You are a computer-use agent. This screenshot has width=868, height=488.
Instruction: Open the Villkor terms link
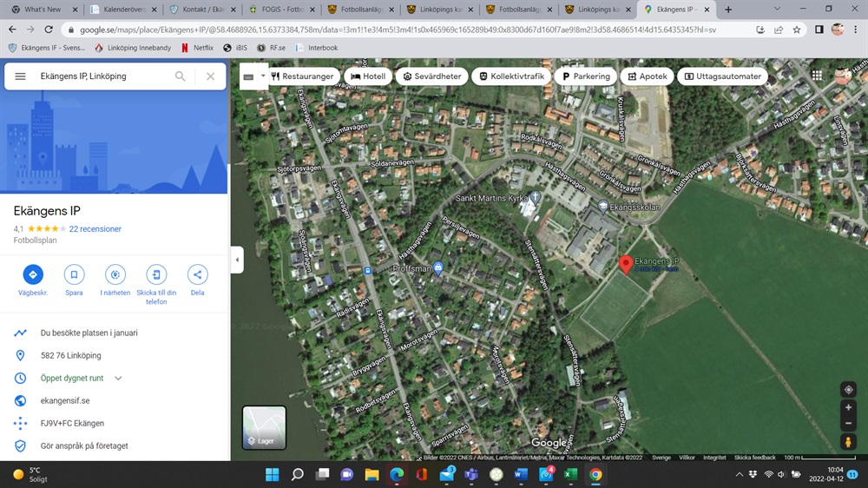(687, 458)
